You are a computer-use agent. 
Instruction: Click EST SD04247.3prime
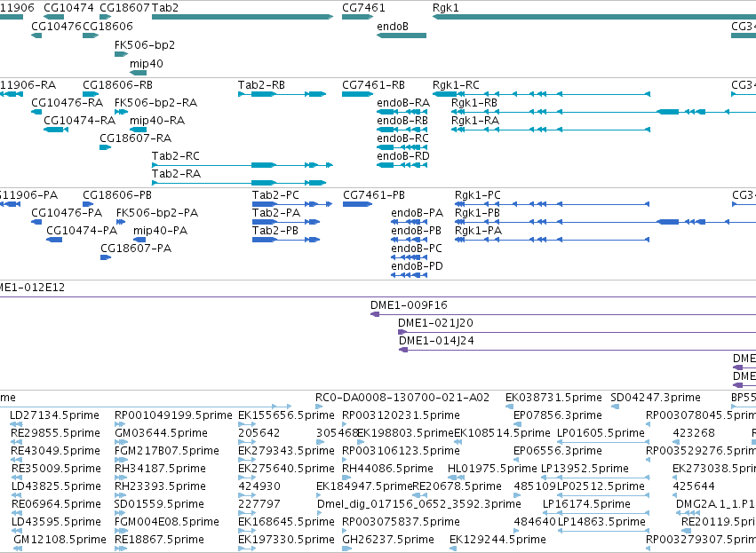pos(615,407)
